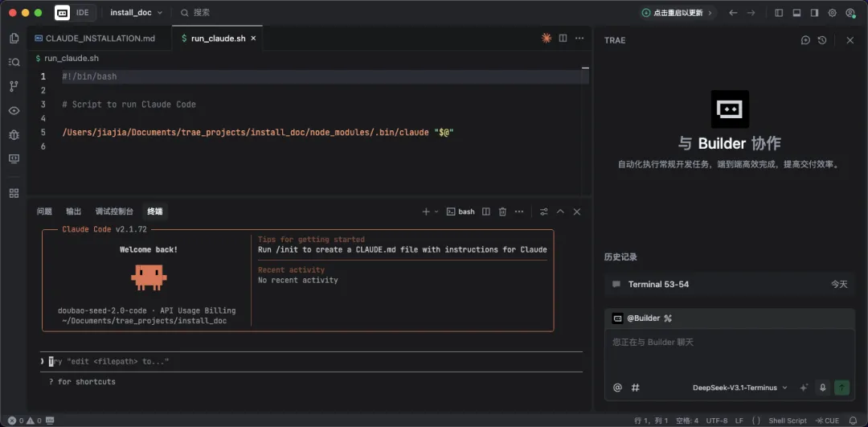Send message with the green arrow button
Image resolution: width=868 pixels, height=427 pixels.
(x=842, y=388)
